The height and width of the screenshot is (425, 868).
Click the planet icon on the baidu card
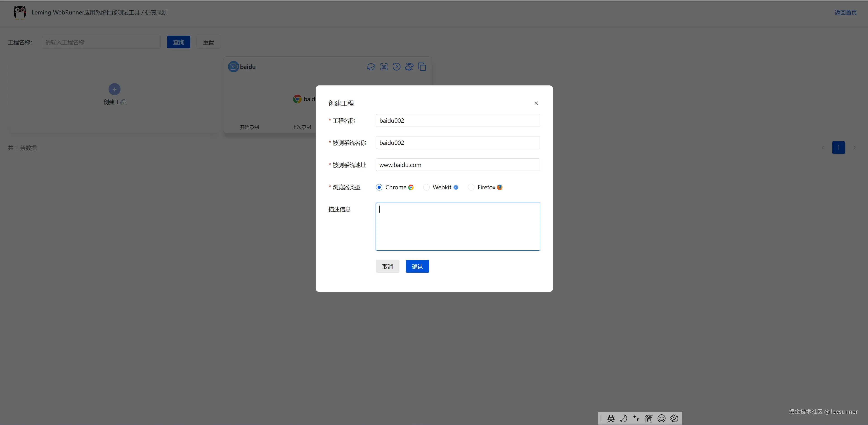click(x=371, y=67)
